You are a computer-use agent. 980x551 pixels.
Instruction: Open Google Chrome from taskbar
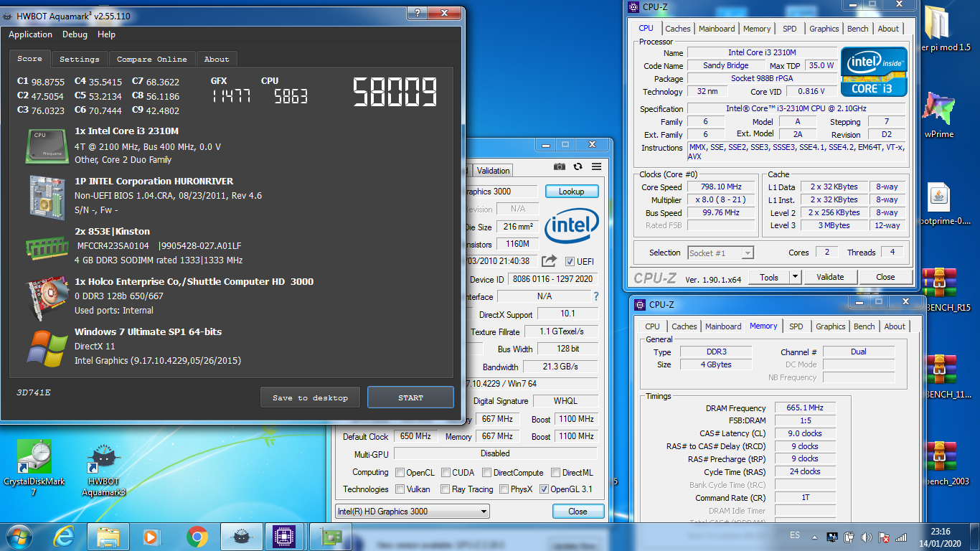197,536
